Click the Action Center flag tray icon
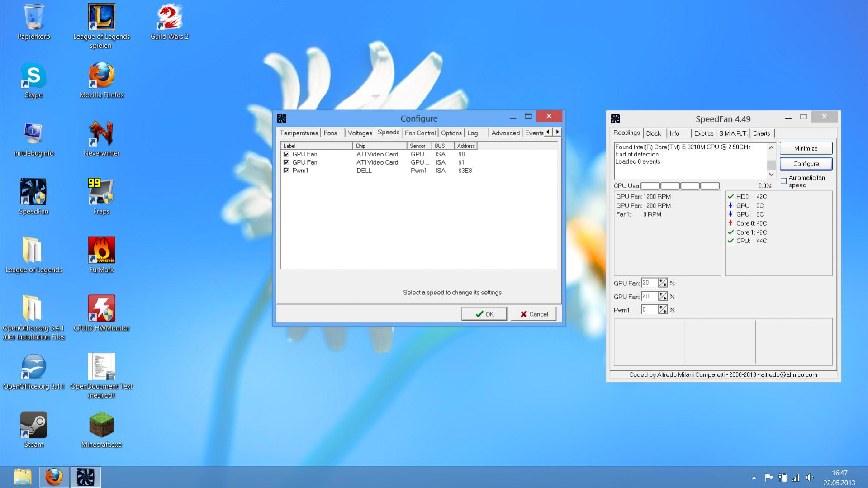 (768, 478)
